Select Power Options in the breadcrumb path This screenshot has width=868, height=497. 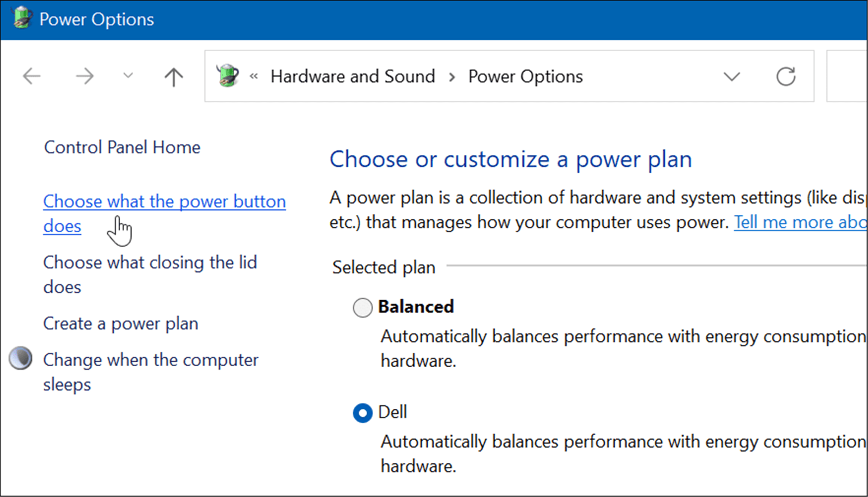[525, 76]
